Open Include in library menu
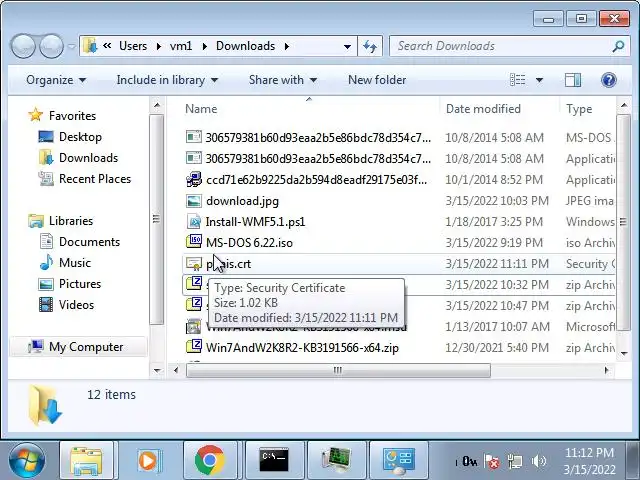Image resolution: width=640 pixels, height=480 pixels. [x=167, y=80]
